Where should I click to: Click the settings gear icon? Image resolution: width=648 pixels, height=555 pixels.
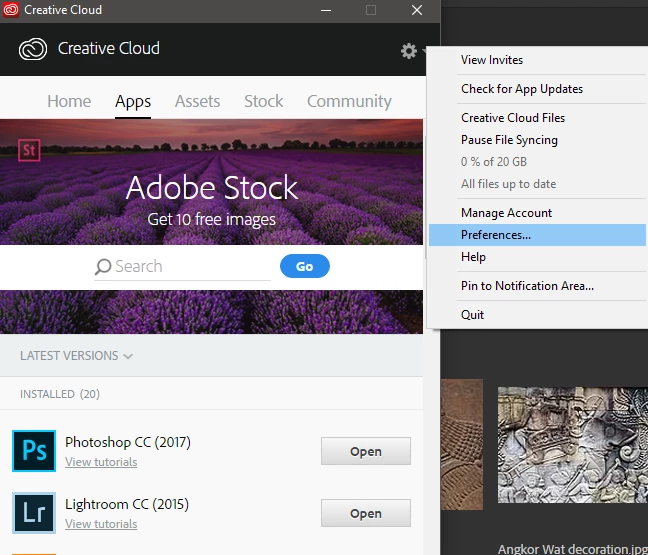pyautogui.click(x=409, y=51)
